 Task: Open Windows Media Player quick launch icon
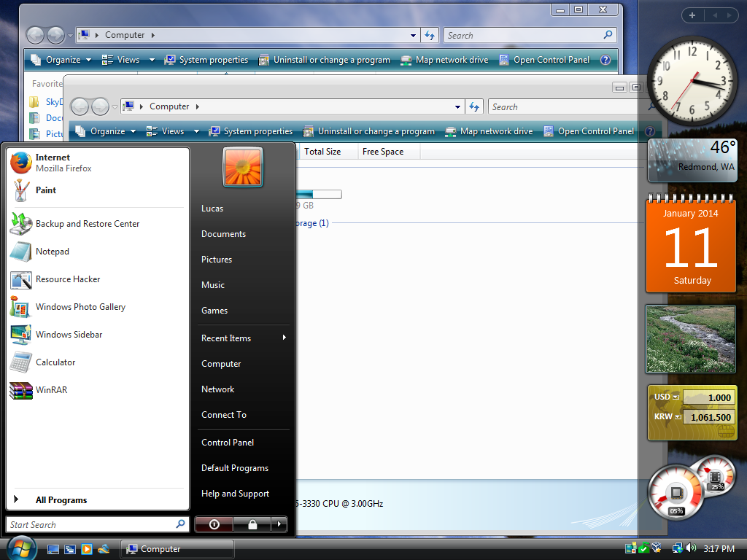pos(87,549)
